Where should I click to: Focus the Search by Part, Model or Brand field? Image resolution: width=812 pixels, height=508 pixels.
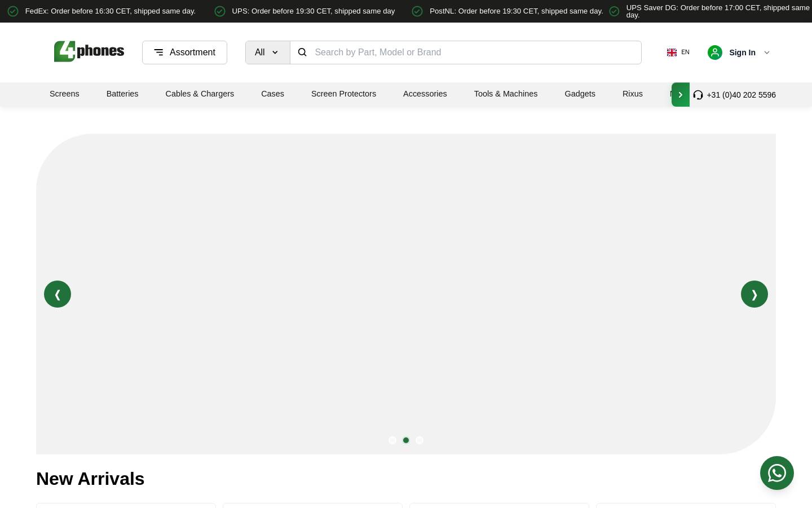point(466,52)
